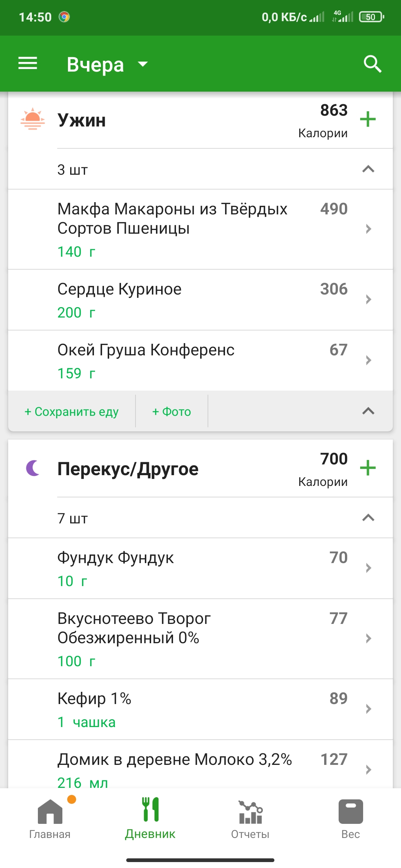
Task: Open the Вес tab
Action: click(351, 819)
